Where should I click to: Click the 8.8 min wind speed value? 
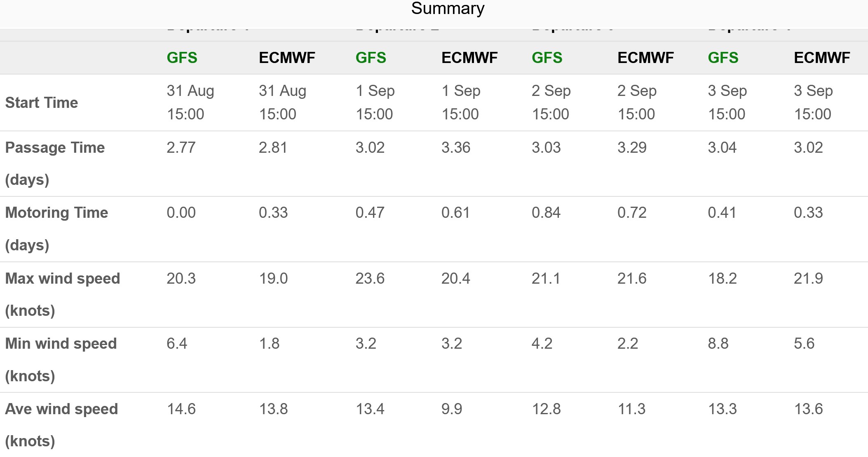[x=718, y=343]
